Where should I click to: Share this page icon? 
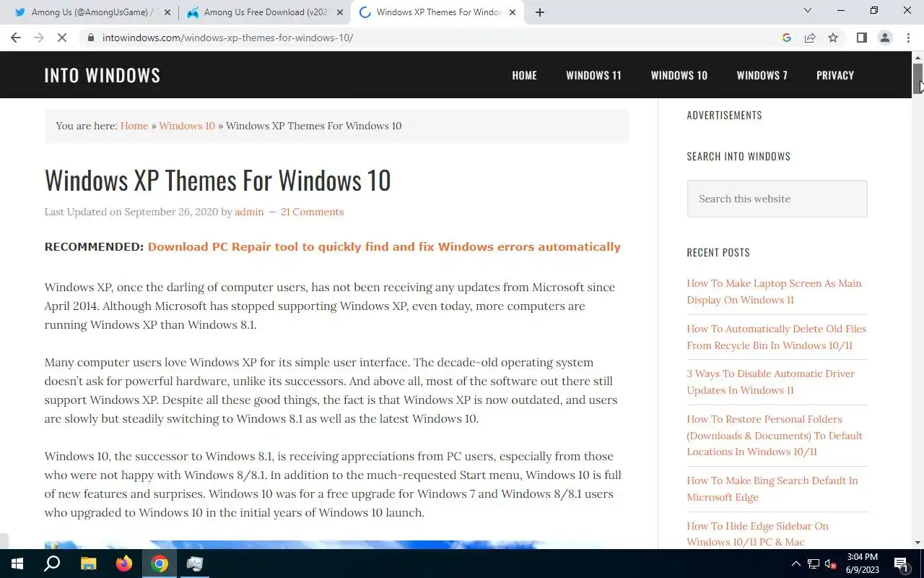tap(810, 38)
